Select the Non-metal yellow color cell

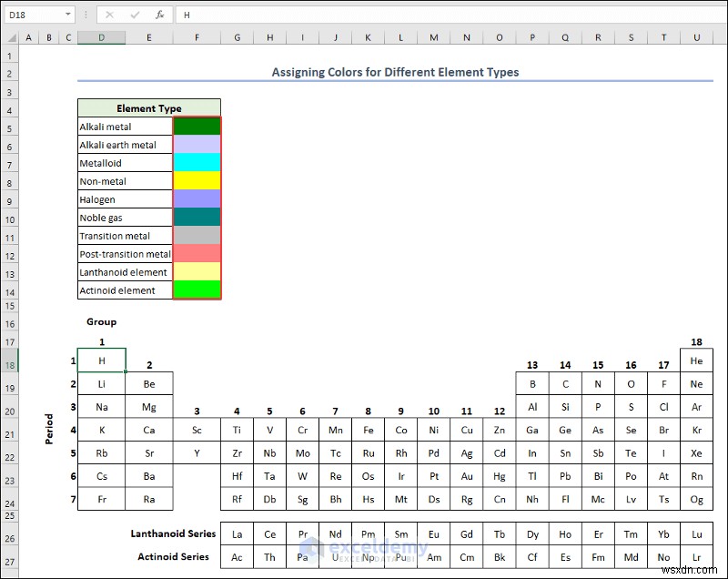[x=197, y=180]
